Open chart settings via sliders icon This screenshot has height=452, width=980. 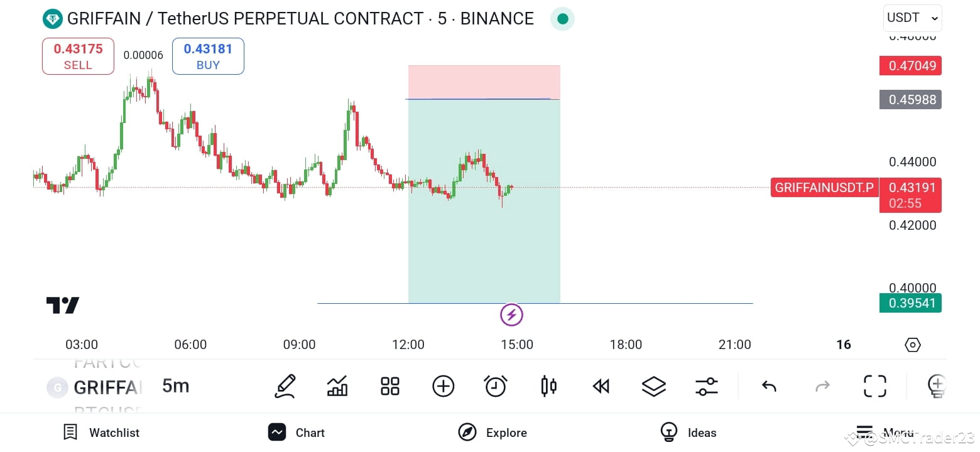click(706, 386)
